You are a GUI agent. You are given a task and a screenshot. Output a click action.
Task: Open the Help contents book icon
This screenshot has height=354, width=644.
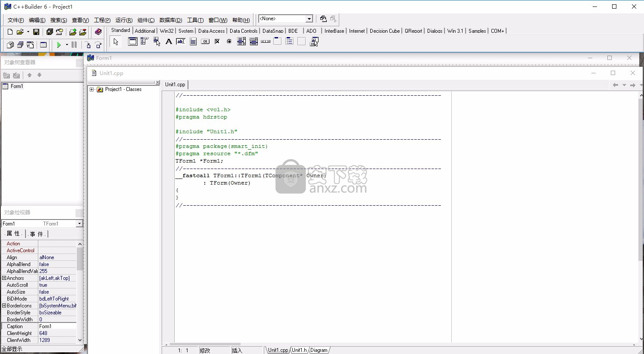[x=98, y=32]
